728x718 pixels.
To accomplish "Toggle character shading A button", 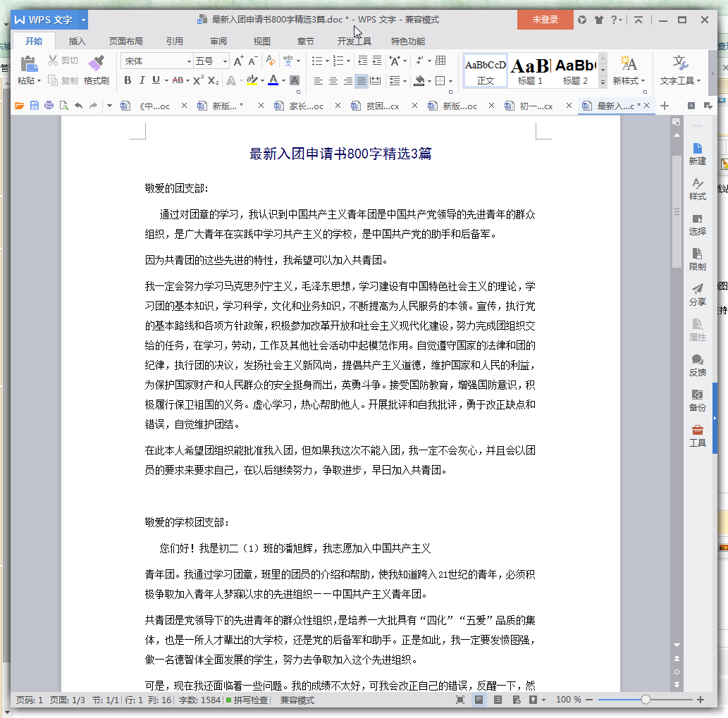I will [295, 80].
